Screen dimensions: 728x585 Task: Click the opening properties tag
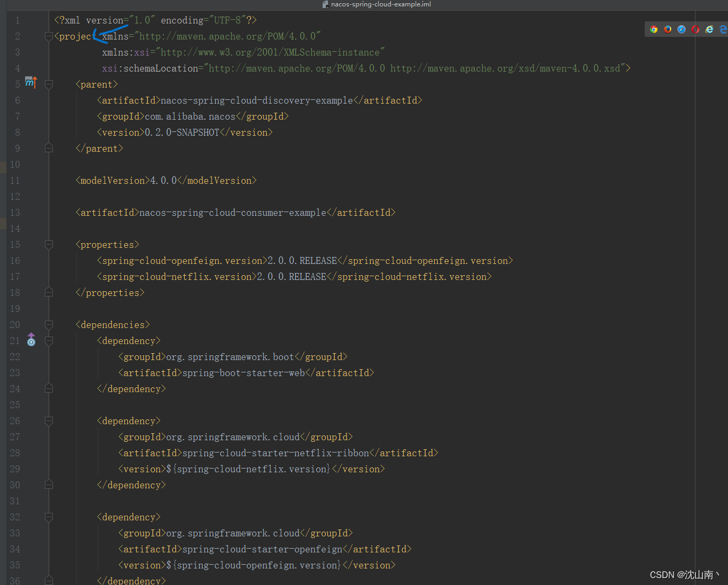click(x=107, y=245)
